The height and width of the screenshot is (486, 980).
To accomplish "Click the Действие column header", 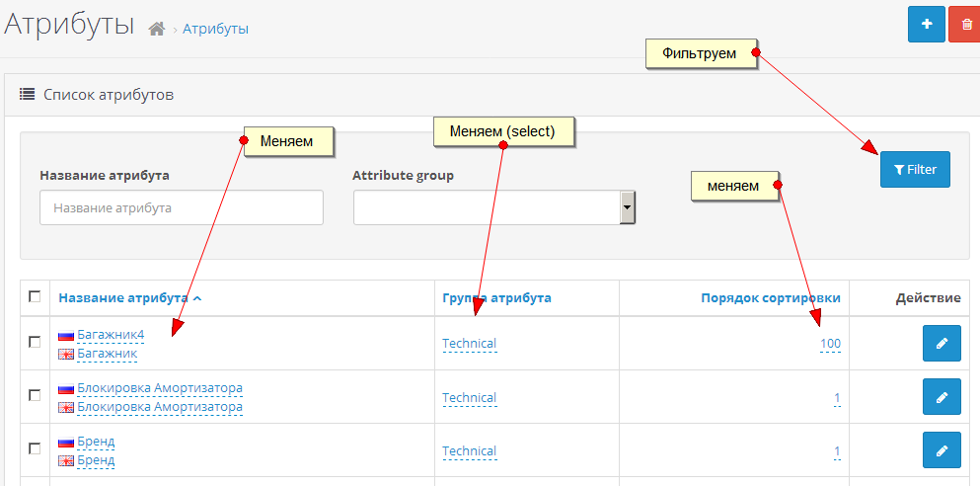I will pos(928,298).
